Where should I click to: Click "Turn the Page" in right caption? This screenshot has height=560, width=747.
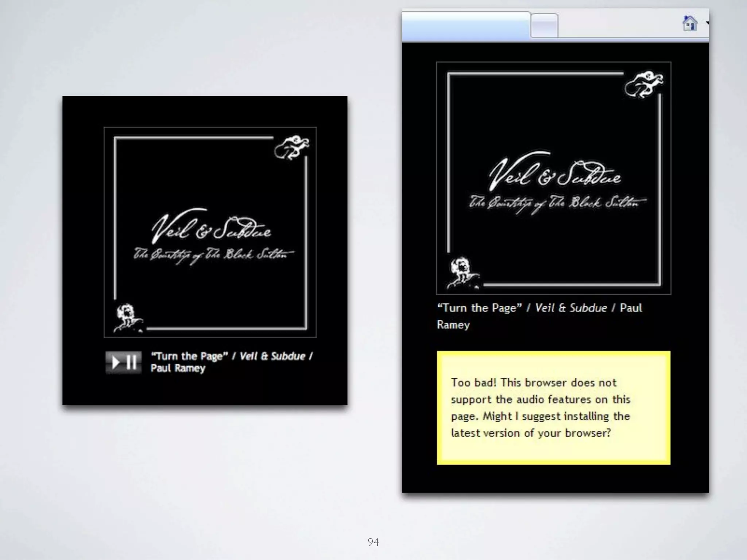point(479,308)
